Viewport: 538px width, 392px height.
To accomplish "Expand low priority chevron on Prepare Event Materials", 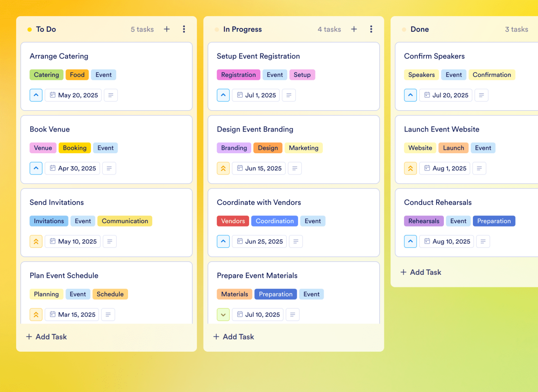I will tap(223, 315).
